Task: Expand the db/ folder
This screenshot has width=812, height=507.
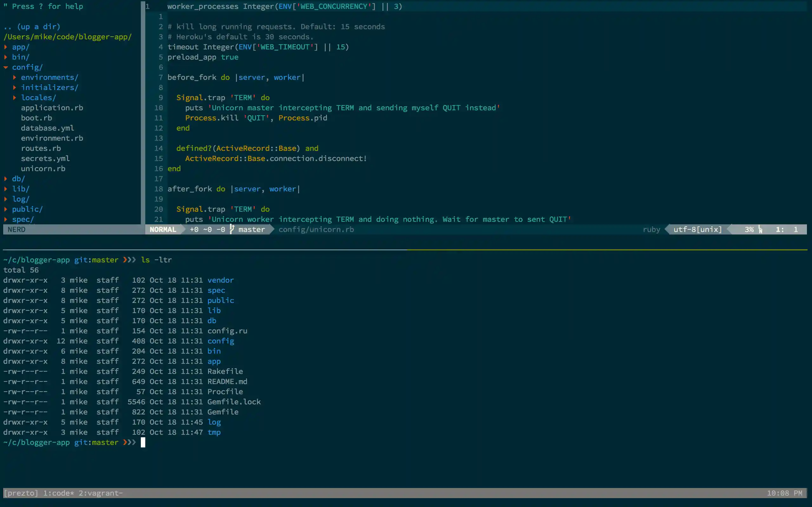Action: (18, 179)
